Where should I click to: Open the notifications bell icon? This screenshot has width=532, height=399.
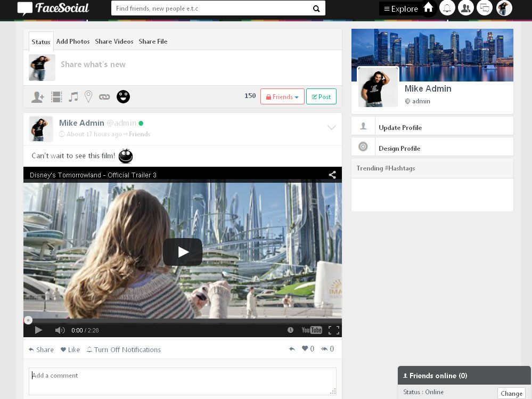(x=447, y=8)
